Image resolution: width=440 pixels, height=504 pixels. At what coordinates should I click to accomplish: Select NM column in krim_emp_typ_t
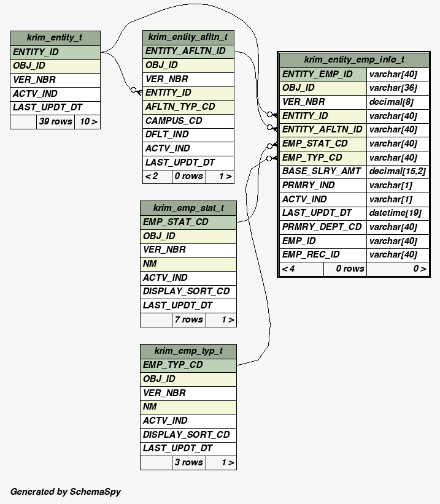(188, 407)
